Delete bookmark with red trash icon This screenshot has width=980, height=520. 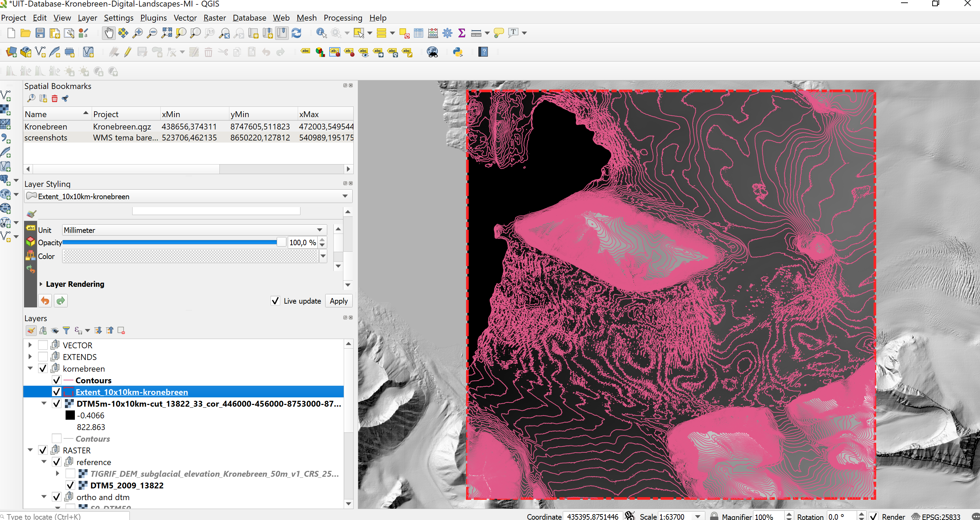pos(54,99)
